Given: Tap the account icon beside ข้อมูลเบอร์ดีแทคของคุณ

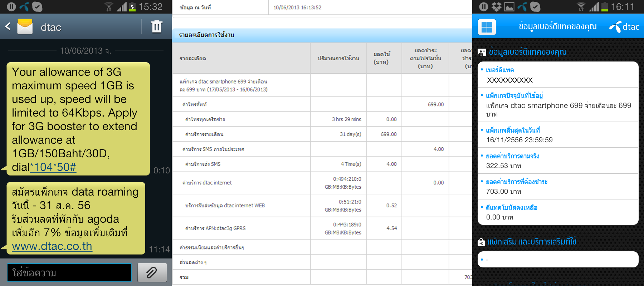Looking at the screenshot, I should coord(482,53).
